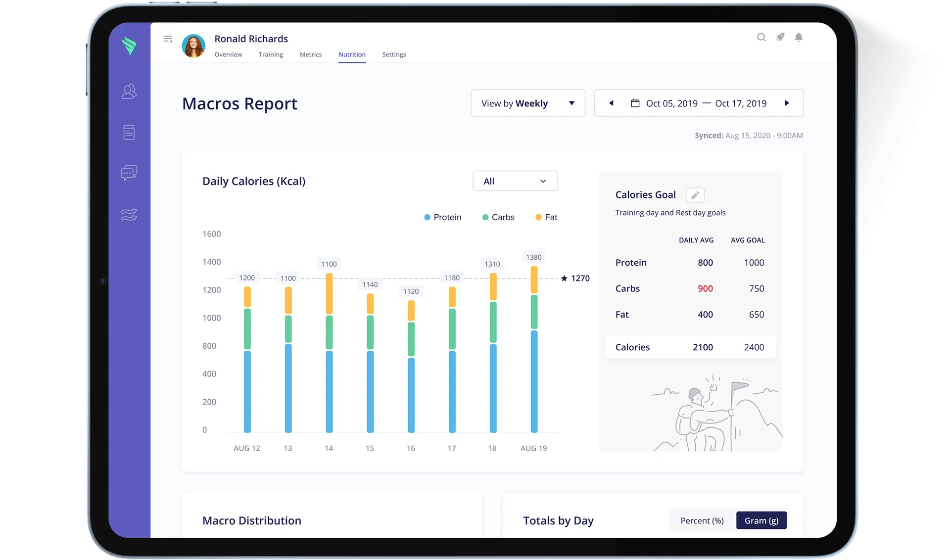Toggle Protein series in chart legend
The width and height of the screenshot is (950, 560).
(x=442, y=217)
